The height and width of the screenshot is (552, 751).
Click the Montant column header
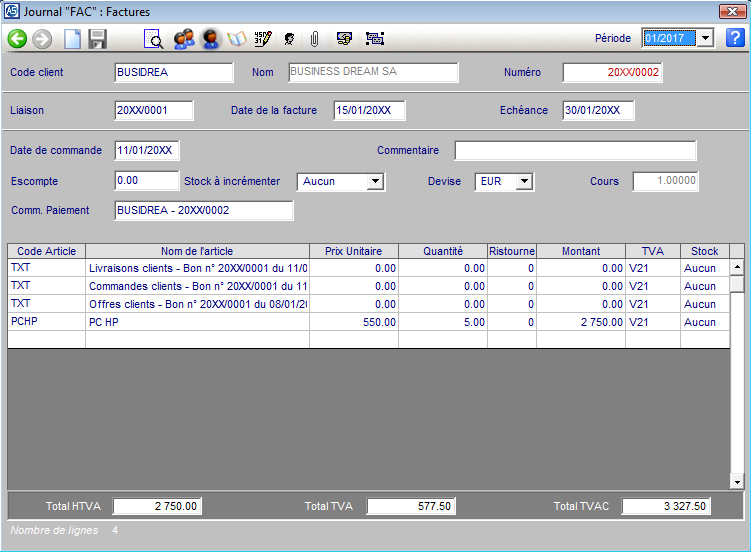pyautogui.click(x=581, y=251)
